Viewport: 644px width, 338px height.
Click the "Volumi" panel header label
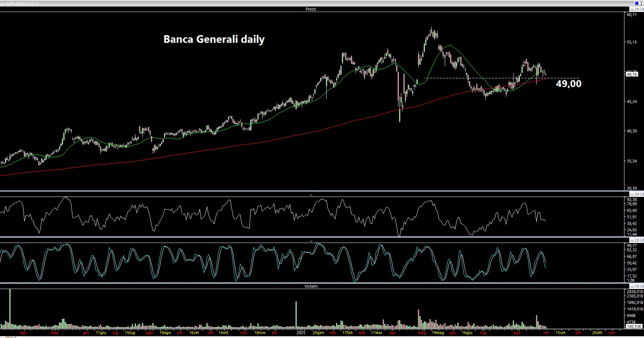(x=311, y=286)
